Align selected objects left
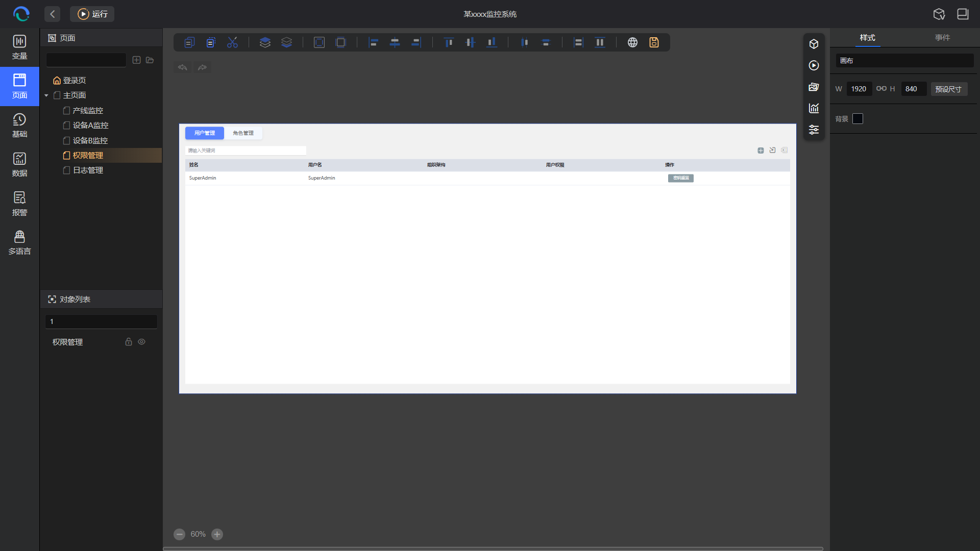The height and width of the screenshot is (551, 980). 373,42
